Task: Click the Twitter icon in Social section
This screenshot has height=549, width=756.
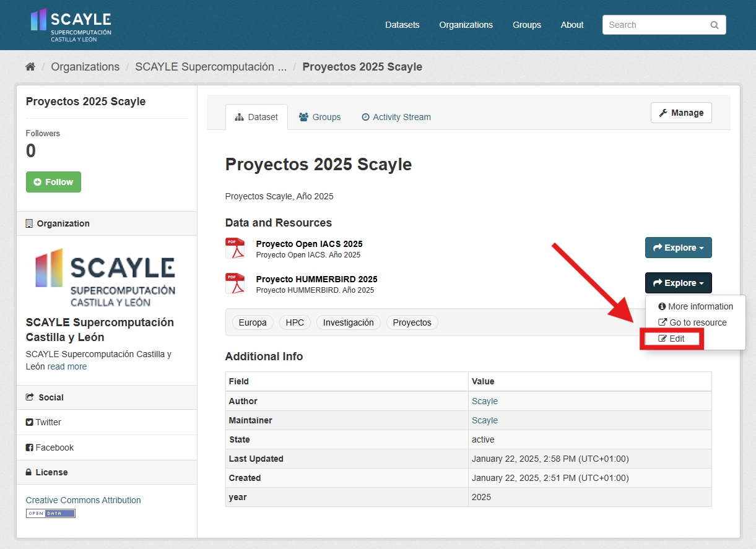Action: [x=29, y=422]
